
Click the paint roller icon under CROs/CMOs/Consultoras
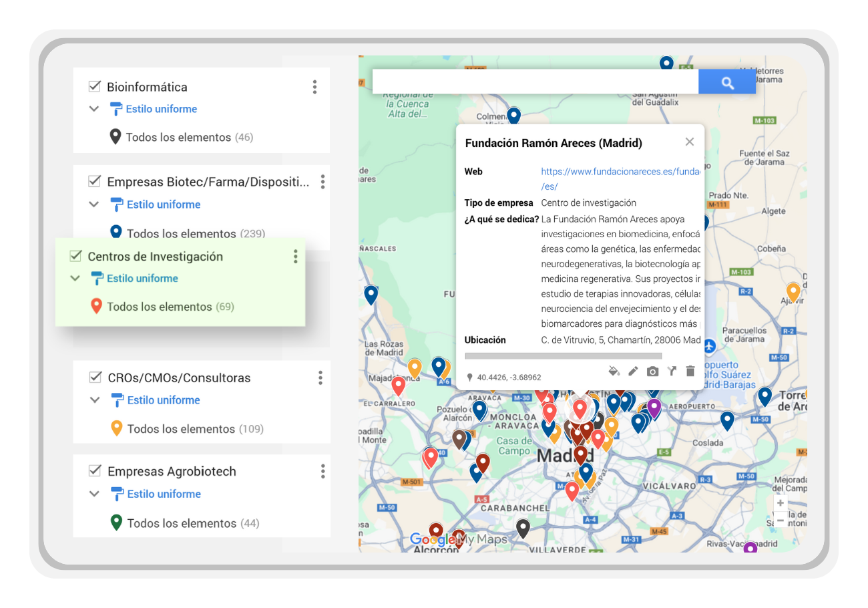[x=118, y=400]
